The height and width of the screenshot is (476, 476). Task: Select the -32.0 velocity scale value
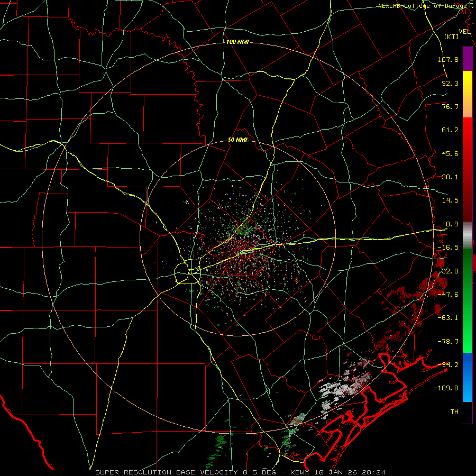point(448,271)
